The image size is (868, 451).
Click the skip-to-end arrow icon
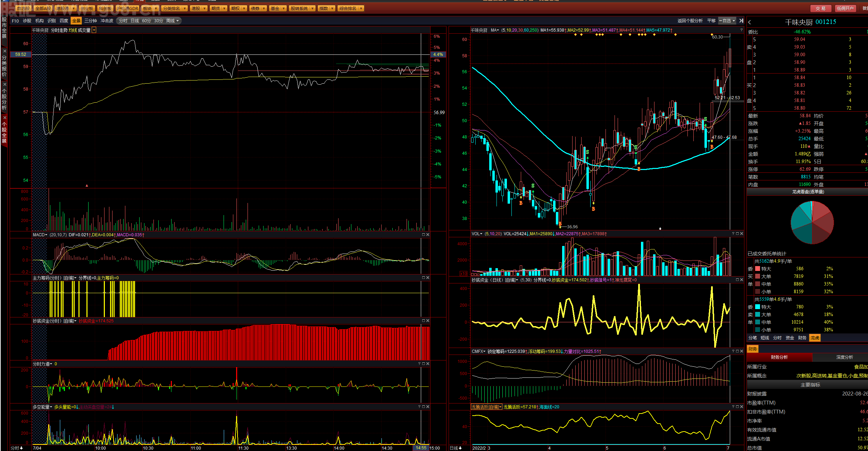tap(741, 21)
